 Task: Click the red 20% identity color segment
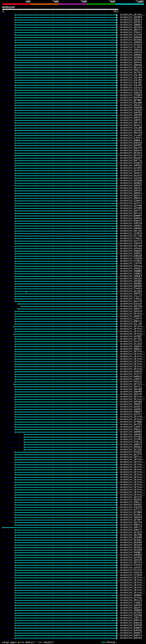click(x=16, y=4)
